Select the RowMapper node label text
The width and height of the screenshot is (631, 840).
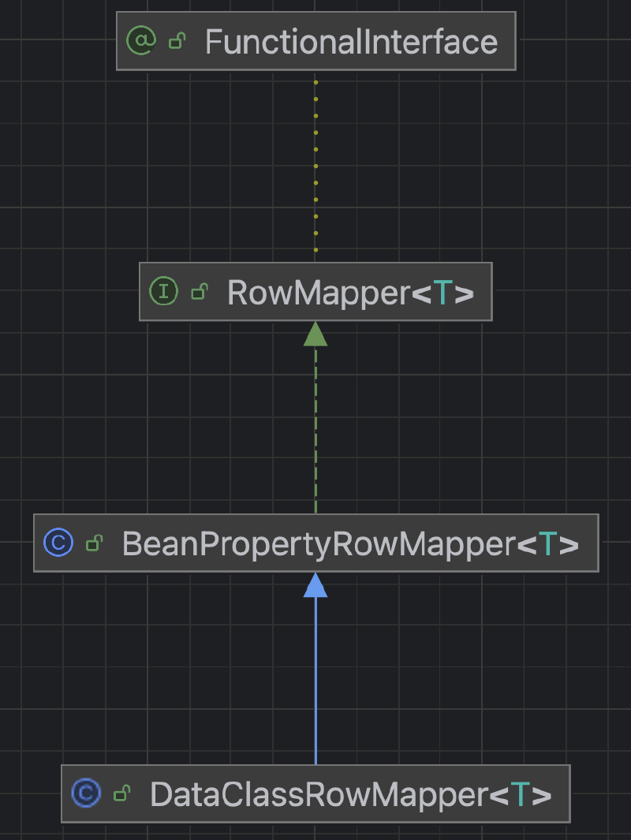[x=319, y=293]
